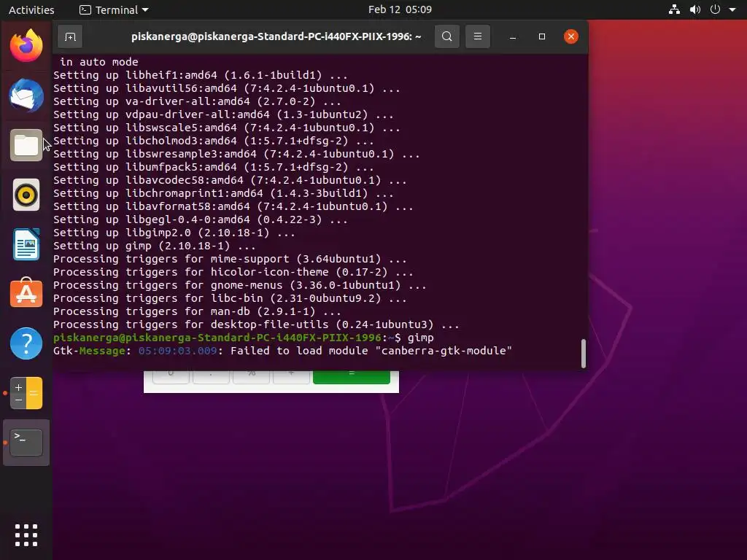Screen dimensions: 747x560
Task: Select the Terminal icon in dock
Action: click(x=26, y=443)
